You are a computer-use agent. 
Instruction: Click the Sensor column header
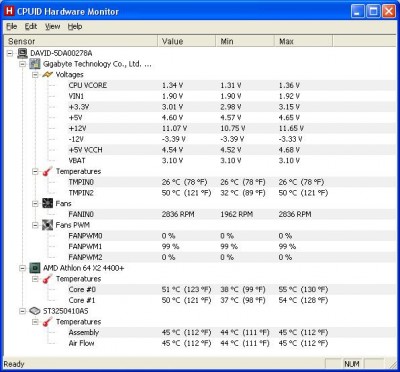80,41
